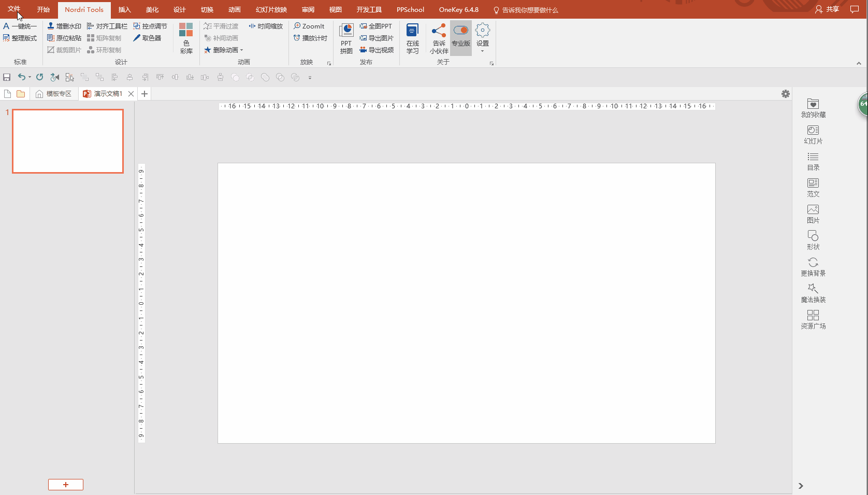Switch to the 插入 ribbon tab
This screenshot has width=868, height=495.
point(124,9)
